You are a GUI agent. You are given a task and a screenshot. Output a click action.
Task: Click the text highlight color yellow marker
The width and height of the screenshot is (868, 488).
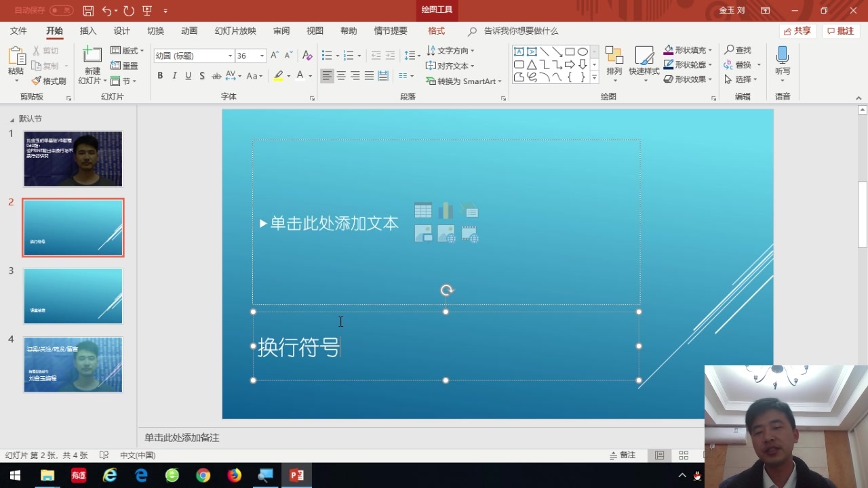click(278, 76)
